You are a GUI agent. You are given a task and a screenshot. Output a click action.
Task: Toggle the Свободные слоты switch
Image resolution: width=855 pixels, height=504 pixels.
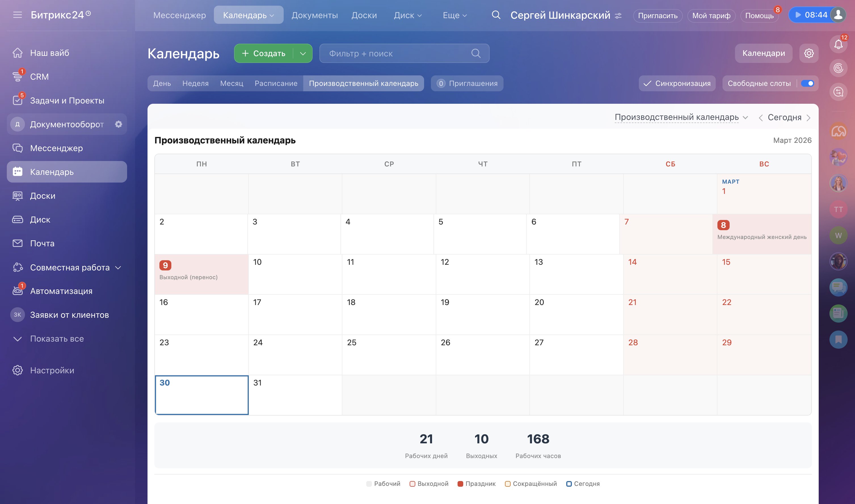click(x=807, y=84)
